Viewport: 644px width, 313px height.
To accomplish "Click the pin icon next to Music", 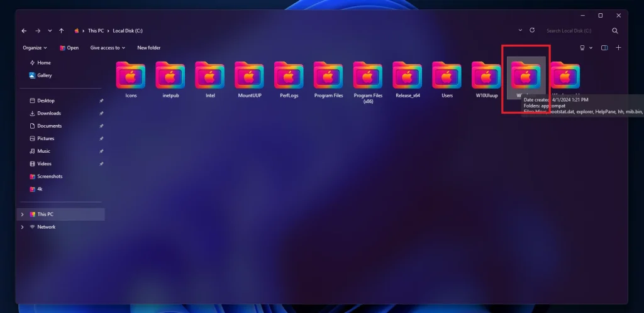I will tap(101, 151).
